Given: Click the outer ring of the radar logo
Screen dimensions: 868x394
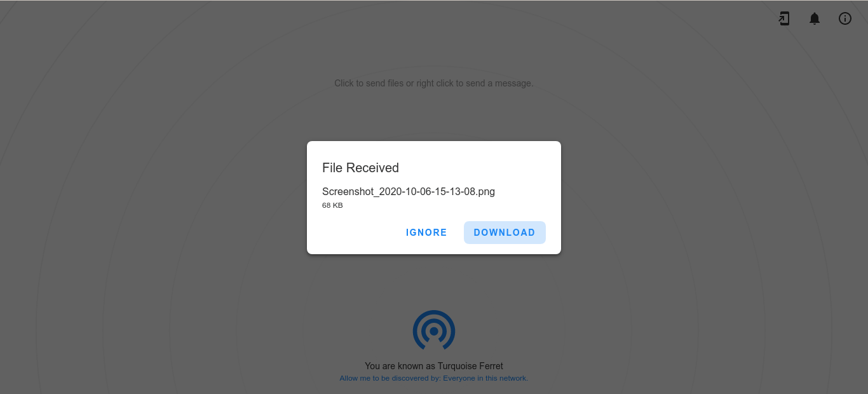Looking at the screenshot, I should 434,312.
